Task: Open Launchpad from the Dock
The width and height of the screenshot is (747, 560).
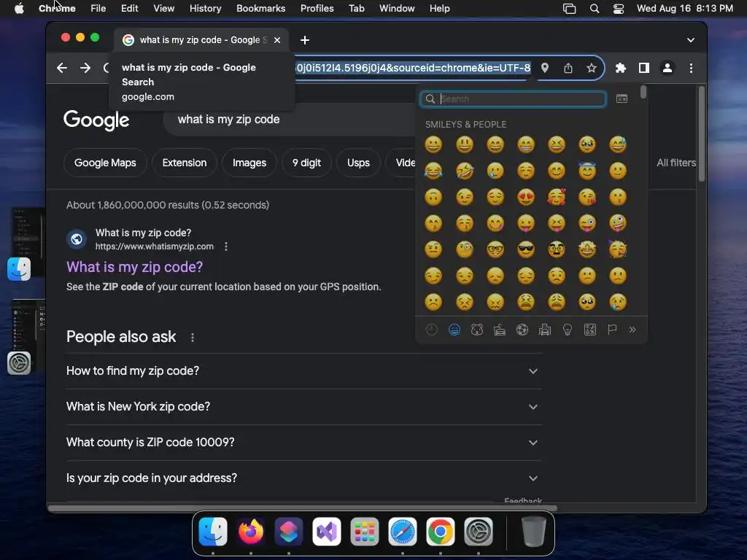Action: (365, 532)
